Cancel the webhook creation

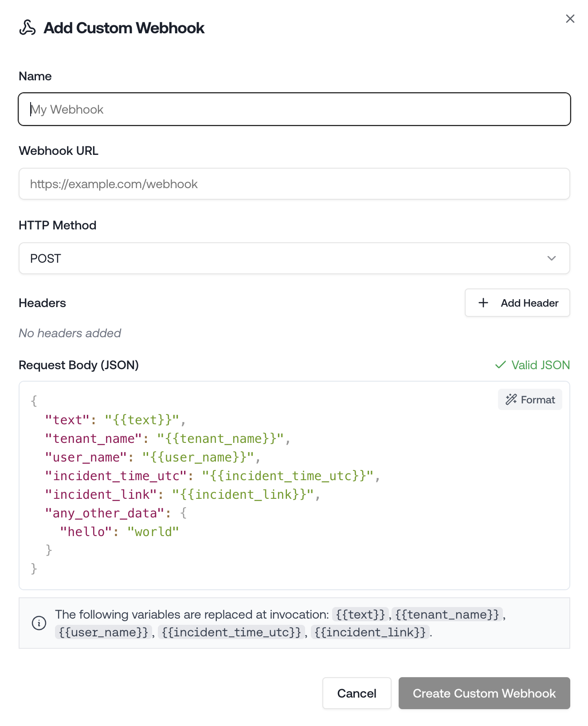click(x=357, y=693)
